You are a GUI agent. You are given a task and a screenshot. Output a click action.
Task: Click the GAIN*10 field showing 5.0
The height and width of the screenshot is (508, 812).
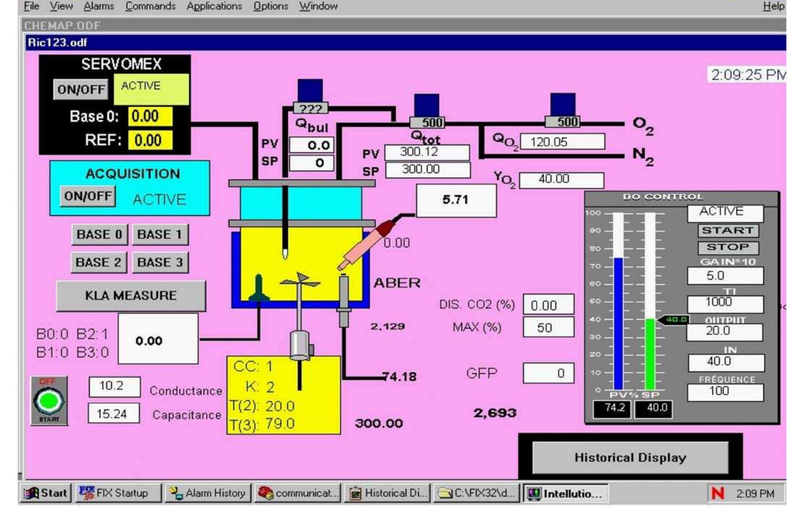point(725,275)
